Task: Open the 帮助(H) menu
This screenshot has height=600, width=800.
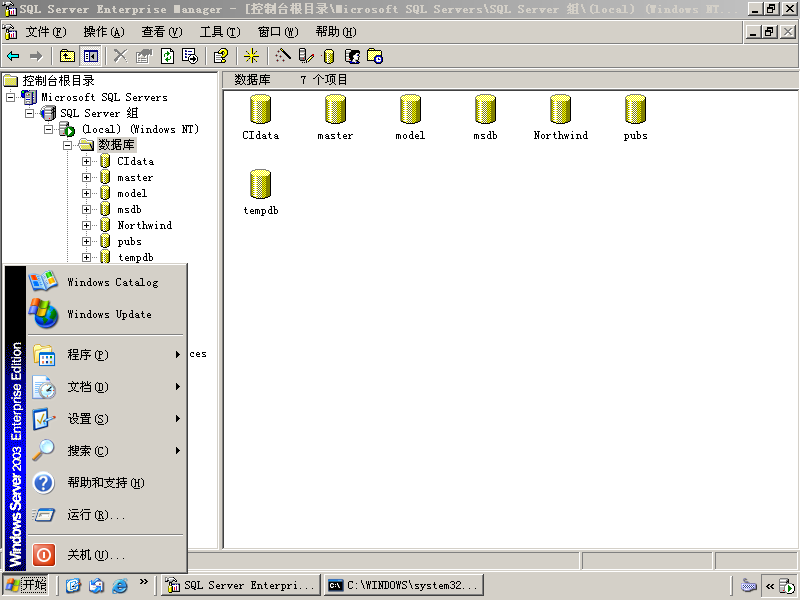Action: [336, 32]
